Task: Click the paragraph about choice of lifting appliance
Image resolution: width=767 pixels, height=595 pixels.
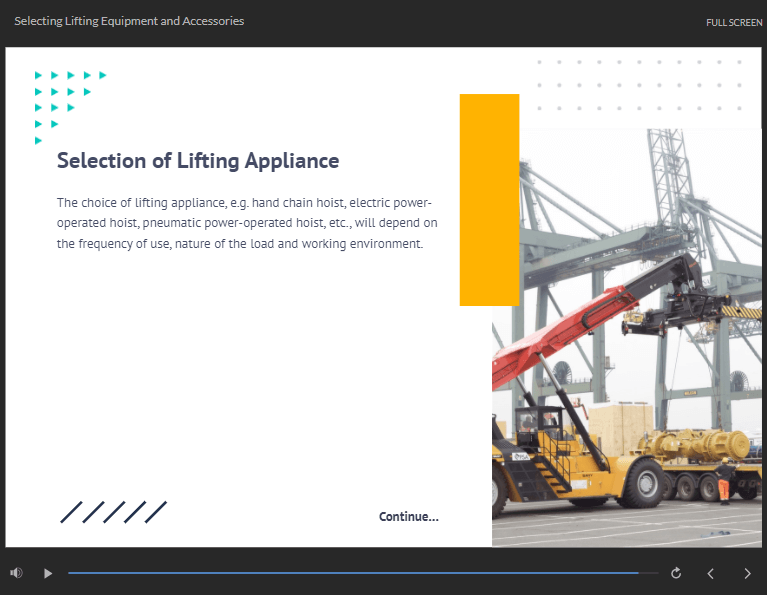Action: pos(247,223)
